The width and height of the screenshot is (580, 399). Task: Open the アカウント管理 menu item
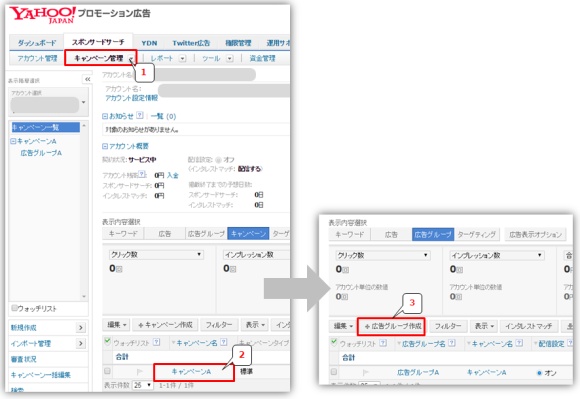[x=37, y=58]
